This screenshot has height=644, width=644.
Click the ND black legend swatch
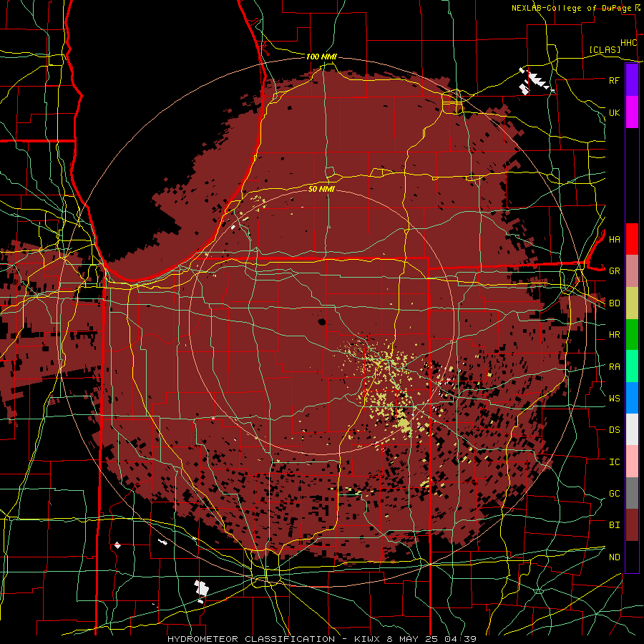632,557
